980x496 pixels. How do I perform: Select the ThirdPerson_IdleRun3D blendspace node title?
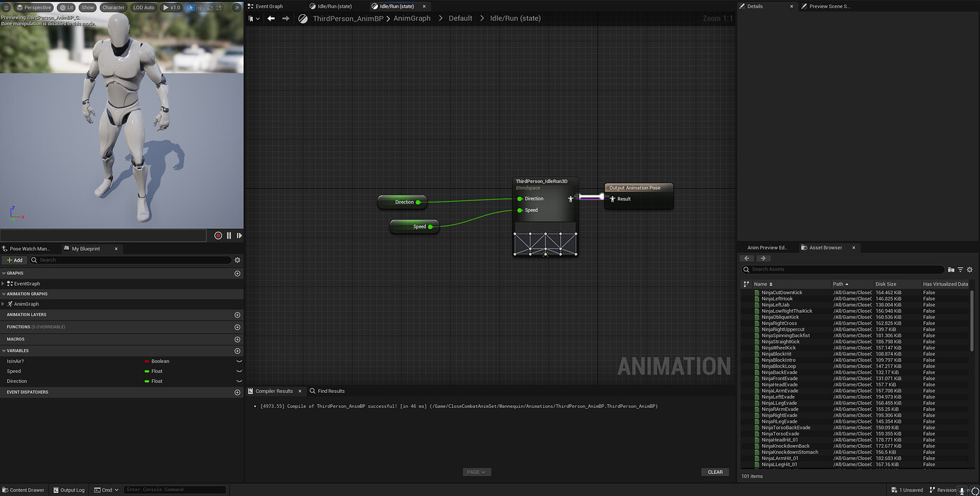tap(541, 181)
